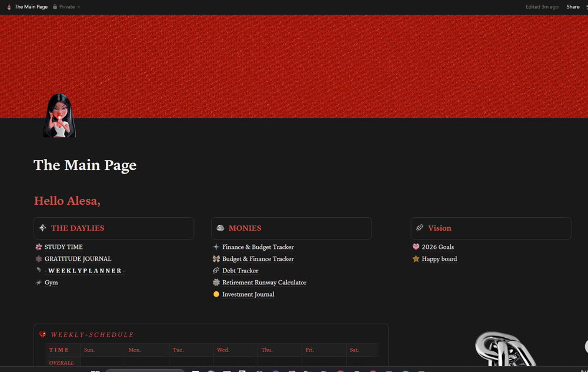Click the Tue. column header
The width and height of the screenshot is (588, 372).
pyautogui.click(x=178, y=350)
